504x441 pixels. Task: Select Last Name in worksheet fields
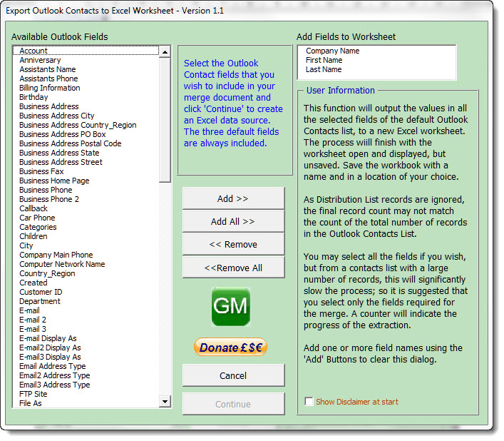point(376,69)
